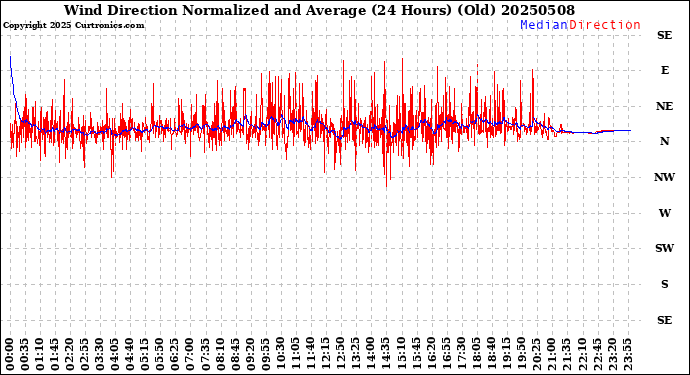Image resolution: width=690 pixels, height=375 pixels.
Task: Click the 05:50 time axis label
Action: click(x=160, y=354)
